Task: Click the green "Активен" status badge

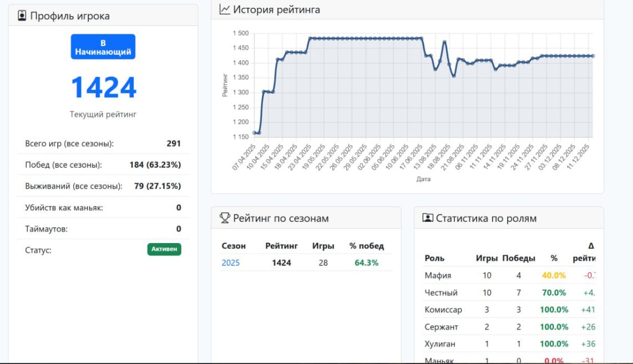Action: coord(164,249)
